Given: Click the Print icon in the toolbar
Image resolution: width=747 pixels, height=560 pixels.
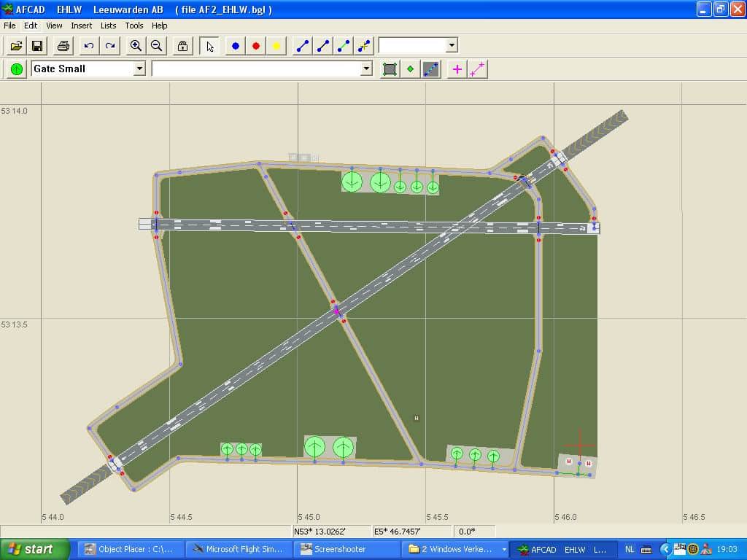Looking at the screenshot, I should (63, 46).
